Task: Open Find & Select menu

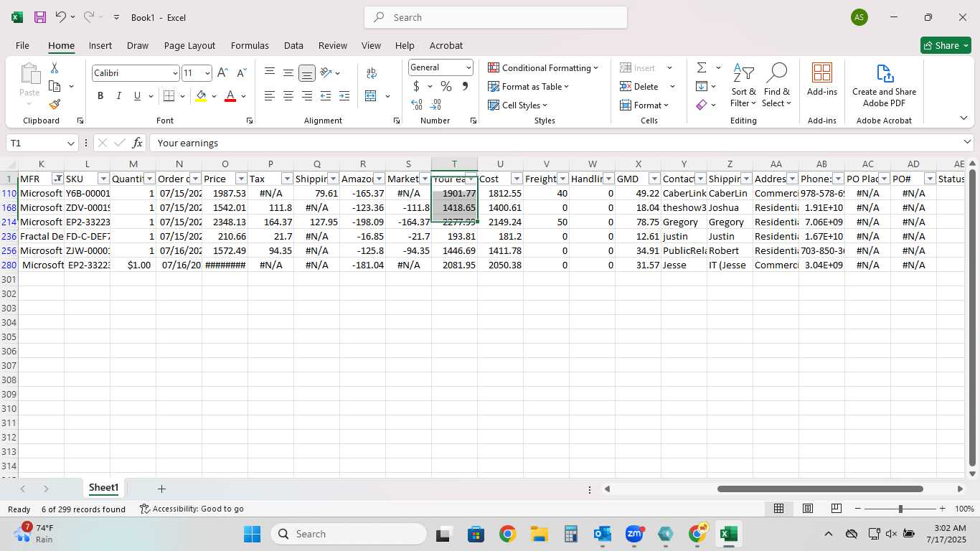Action: [776, 85]
